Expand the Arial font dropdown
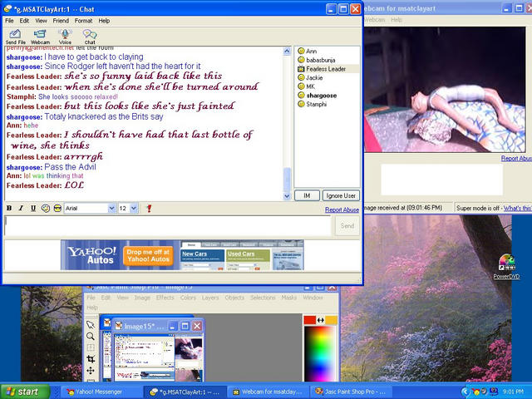This screenshot has width=532, height=399. (111, 208)
